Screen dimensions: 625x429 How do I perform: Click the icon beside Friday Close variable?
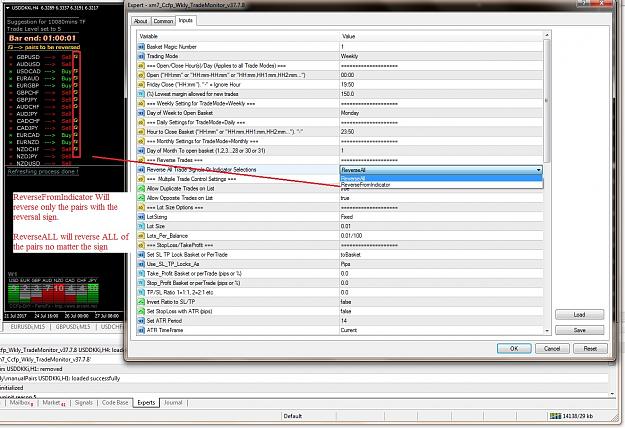point(141,85)
